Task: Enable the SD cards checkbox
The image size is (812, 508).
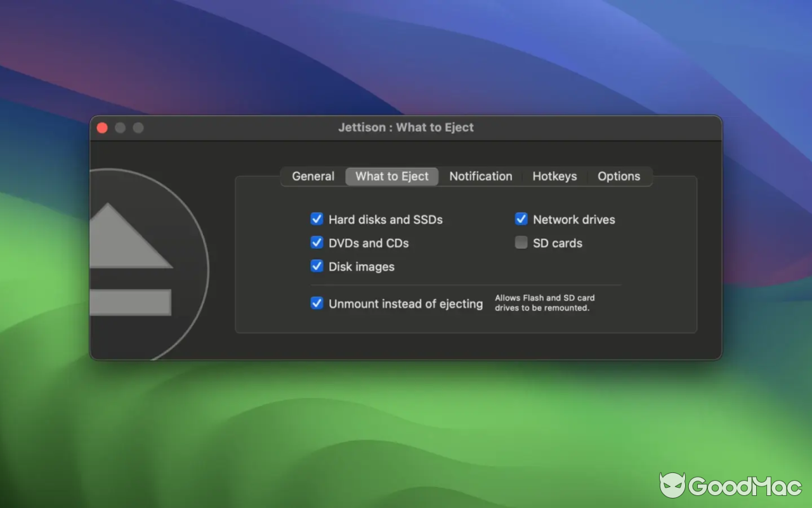Action: pyautogui.click(x=521, y=242)
